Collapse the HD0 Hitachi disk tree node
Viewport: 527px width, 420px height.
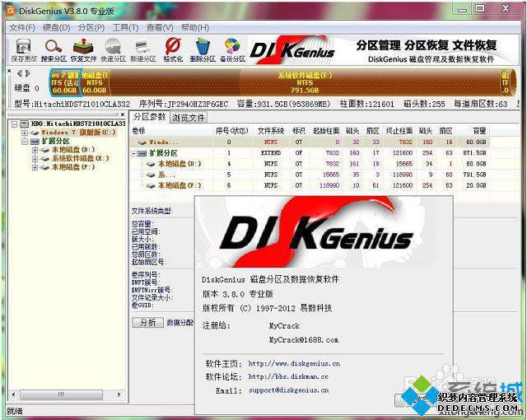pyautogui.click(x=15, y=124)
